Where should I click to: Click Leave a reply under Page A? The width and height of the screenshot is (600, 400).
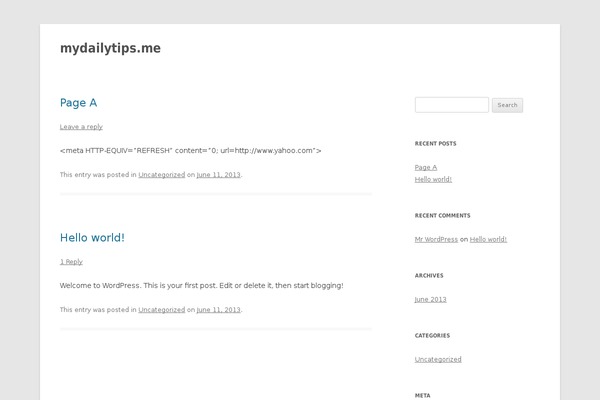(x=81, y=127)
